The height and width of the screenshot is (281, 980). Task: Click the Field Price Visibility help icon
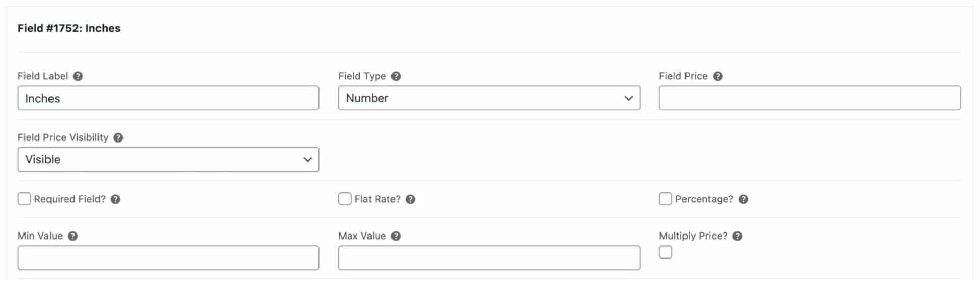(x=118, y=137)
